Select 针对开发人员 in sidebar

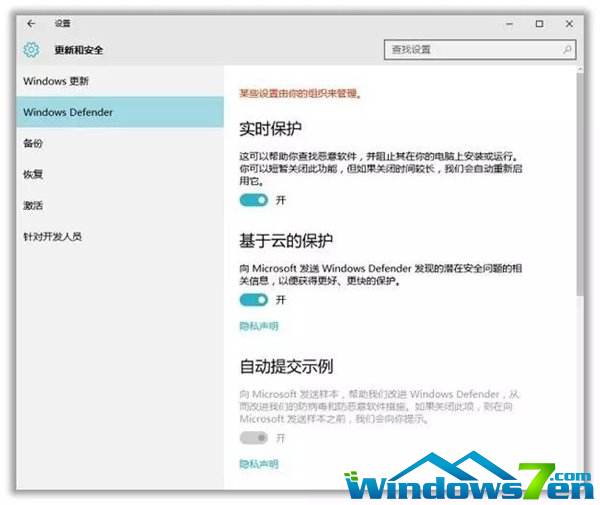120,236
